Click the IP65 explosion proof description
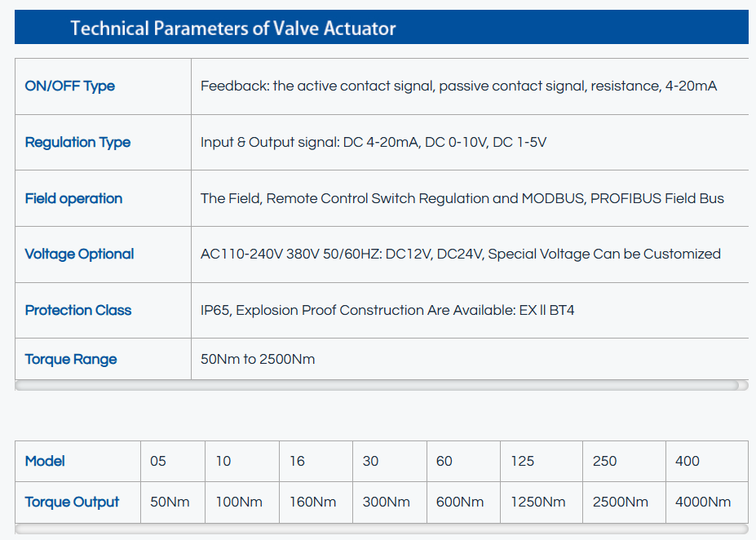The height and width of the screenshot is (540, 756). [387, 310]
